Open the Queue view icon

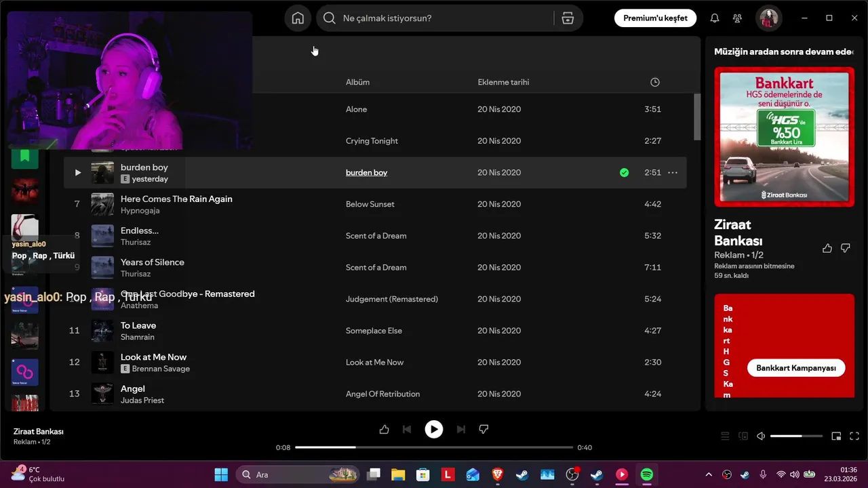click(725, 436)
